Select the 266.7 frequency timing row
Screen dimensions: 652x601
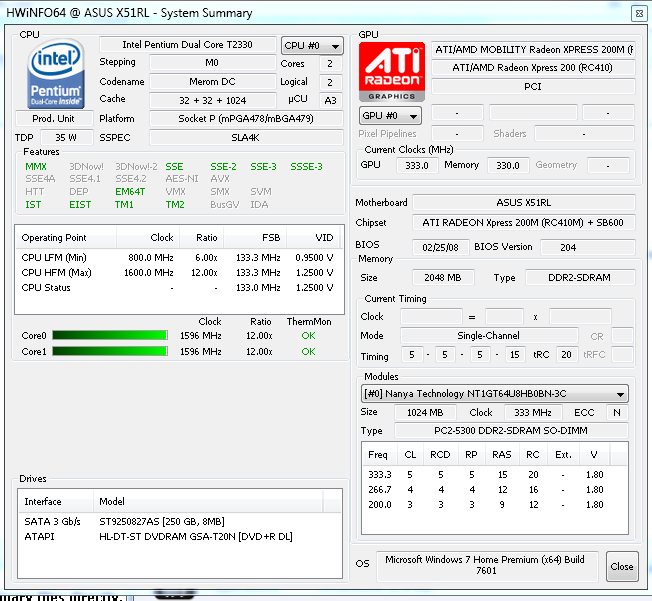494,490
